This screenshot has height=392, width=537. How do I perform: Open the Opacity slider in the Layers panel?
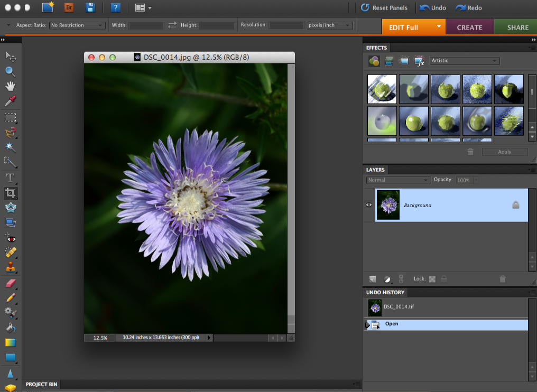point(476,180)
